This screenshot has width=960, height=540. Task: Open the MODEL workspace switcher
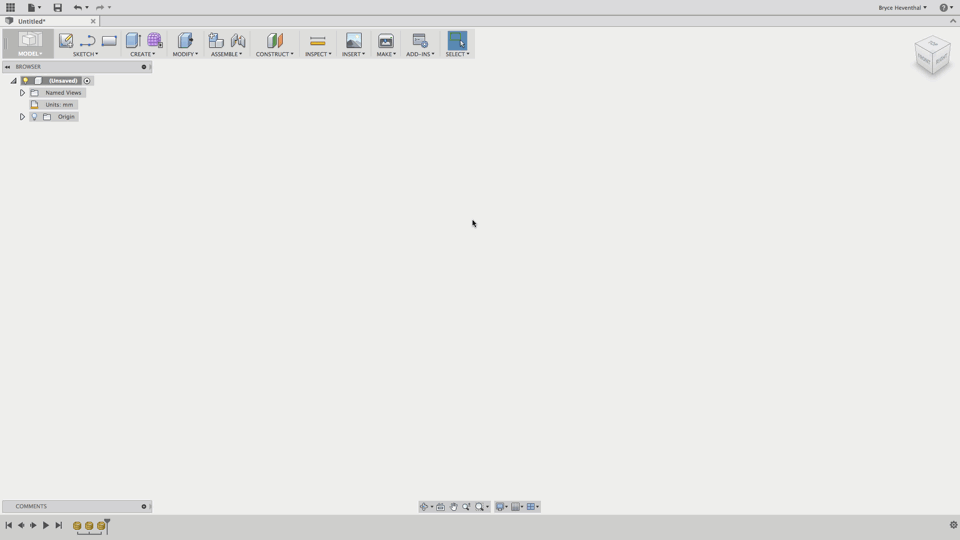point(29,44)
